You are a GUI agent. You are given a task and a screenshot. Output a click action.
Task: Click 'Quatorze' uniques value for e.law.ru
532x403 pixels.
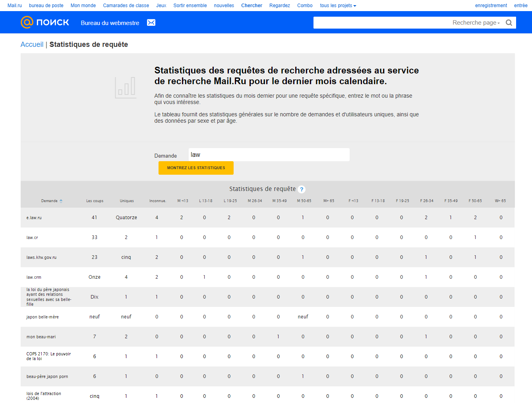pyautogui.click(x=126, y=218)
